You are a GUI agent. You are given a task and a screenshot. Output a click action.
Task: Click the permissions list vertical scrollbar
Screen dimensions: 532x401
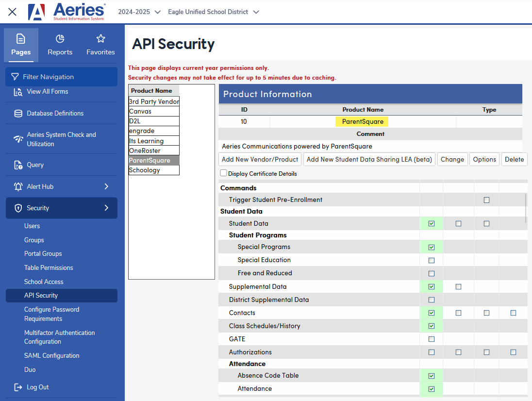(526, 208)
